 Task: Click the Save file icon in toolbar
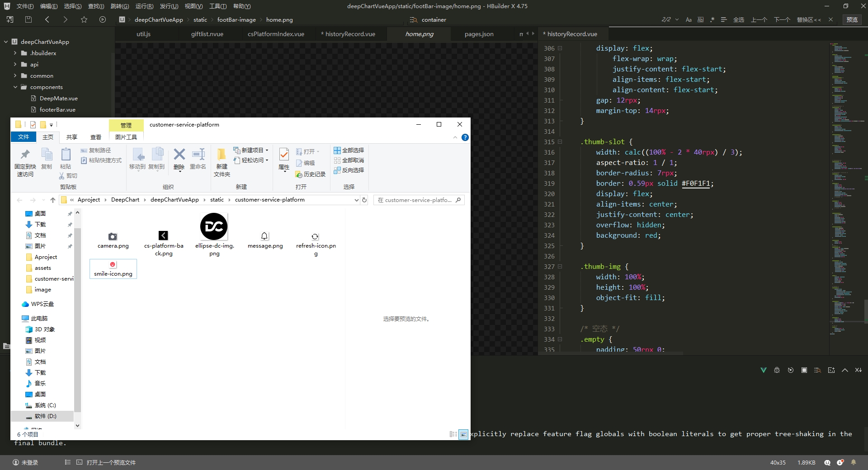tap(28, 19)
